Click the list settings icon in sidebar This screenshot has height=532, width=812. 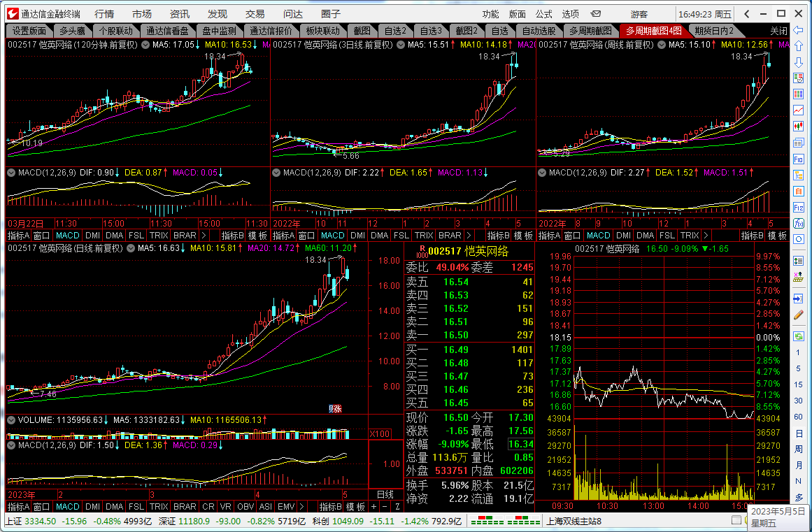point(798,262)
